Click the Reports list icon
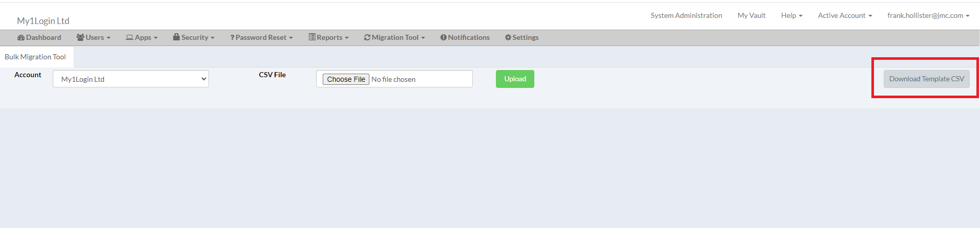The height and width of the screenshot is (228, 980). pyautogui.click(x=312, y=37)
